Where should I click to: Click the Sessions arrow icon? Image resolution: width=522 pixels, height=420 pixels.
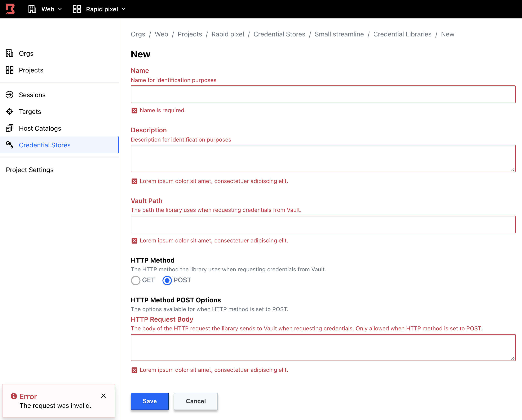coord(10,95)
